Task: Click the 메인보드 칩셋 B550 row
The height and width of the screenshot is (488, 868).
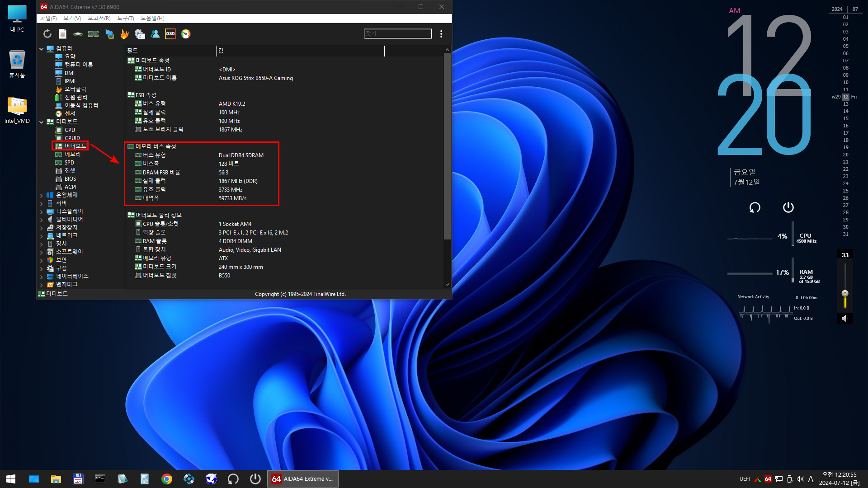Action: pos(284,276)
